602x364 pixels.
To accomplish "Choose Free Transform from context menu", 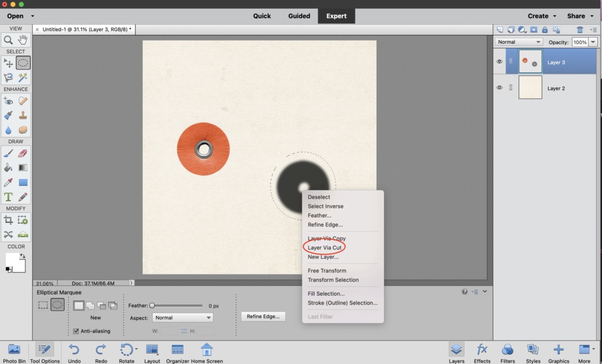I will 327,271.
